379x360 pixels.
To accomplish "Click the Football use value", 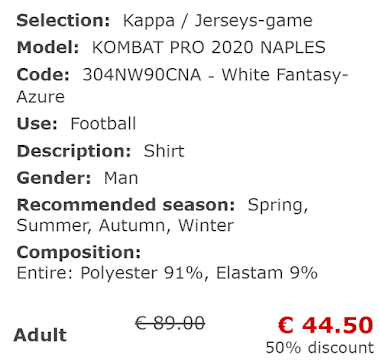I will (103, 124).
